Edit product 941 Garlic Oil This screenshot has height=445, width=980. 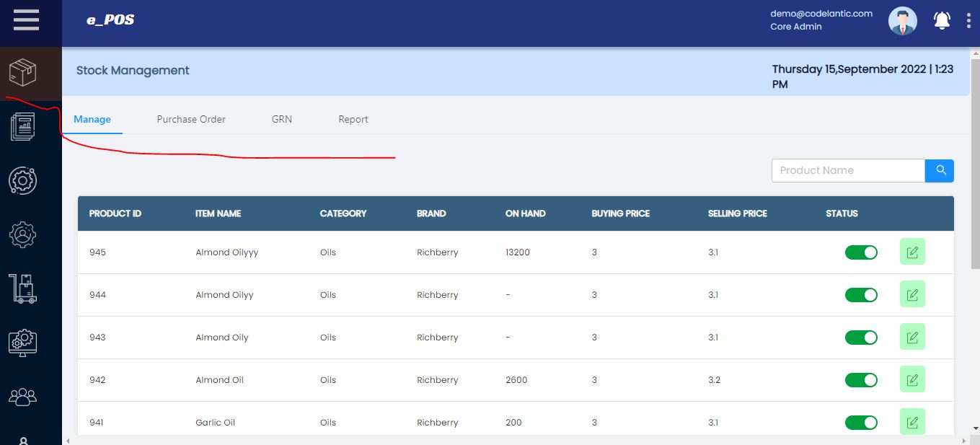(x=912, y=422)
